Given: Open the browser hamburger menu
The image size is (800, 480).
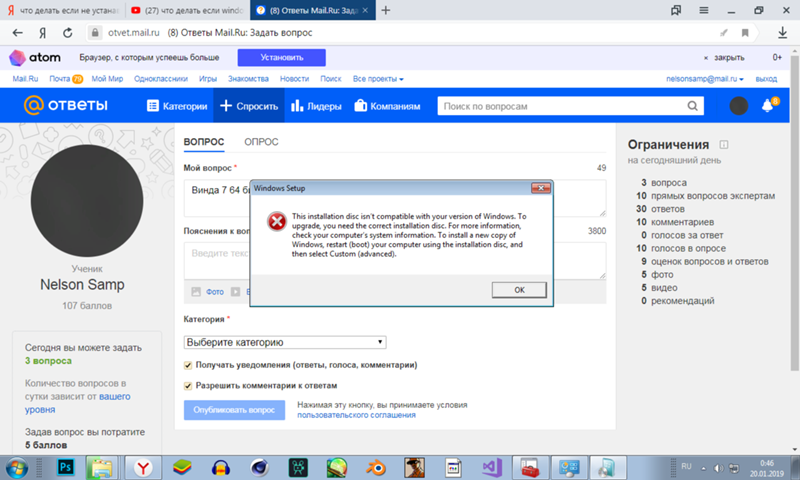Looking at the screenshot, I should [x=704, y=10].
